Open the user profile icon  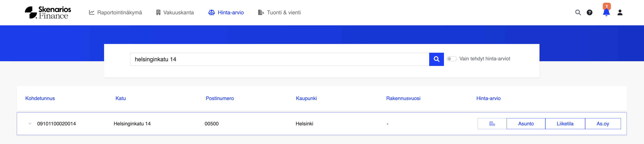pos(620,13)
